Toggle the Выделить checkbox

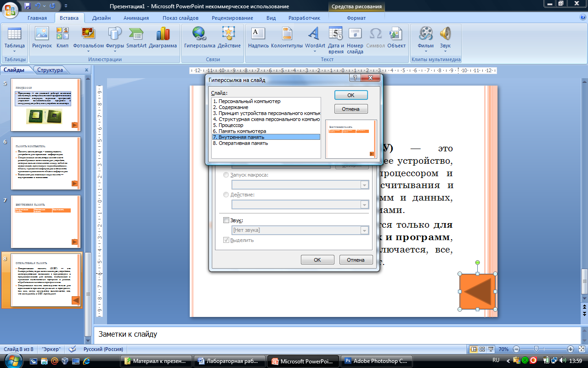[226, 240]
